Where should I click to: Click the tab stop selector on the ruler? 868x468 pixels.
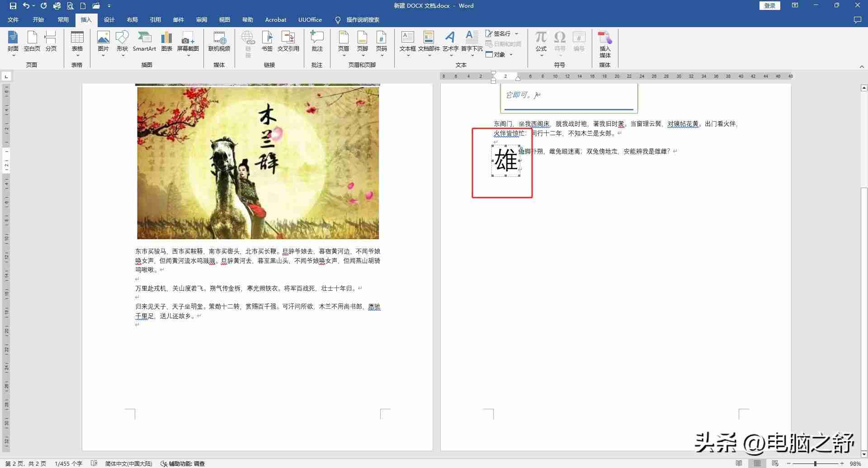tap(6, 76)
